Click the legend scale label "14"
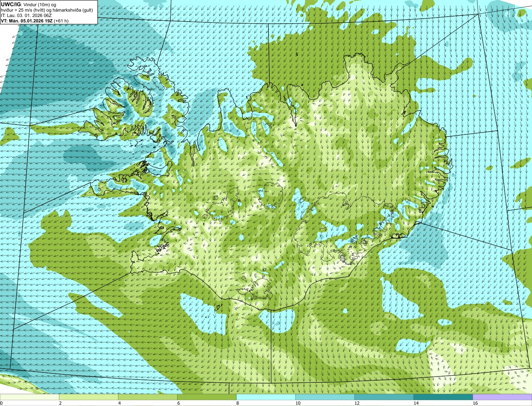 tap(416, 403)
